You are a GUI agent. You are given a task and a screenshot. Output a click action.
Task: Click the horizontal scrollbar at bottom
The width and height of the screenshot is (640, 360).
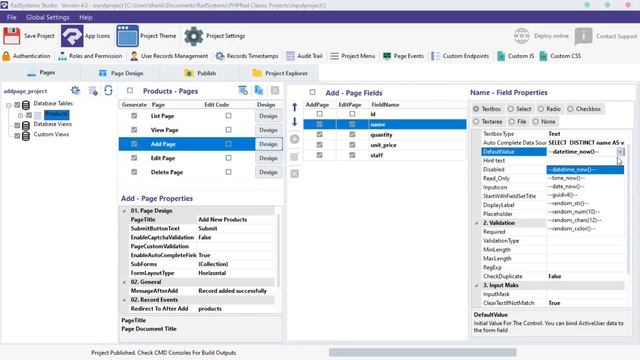422,352
